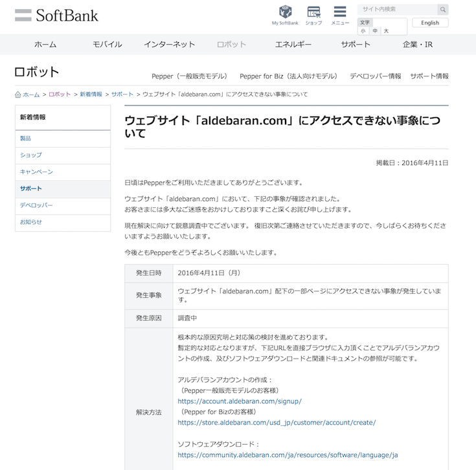Select the デベロッパー情報 tab
The image size is (476, 470).
pyautogui.click(x=375, y=76)
